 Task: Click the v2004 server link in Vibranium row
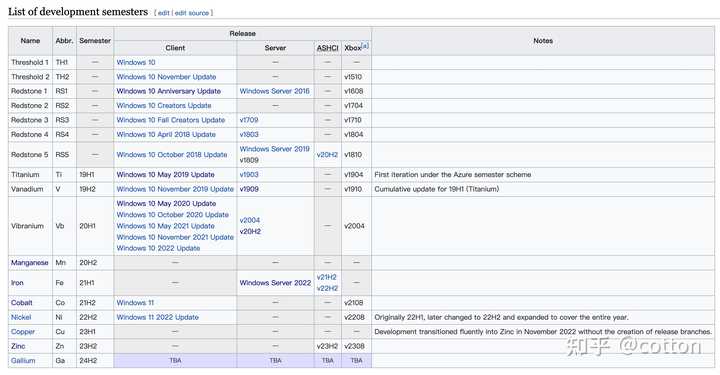pos(250,220)
